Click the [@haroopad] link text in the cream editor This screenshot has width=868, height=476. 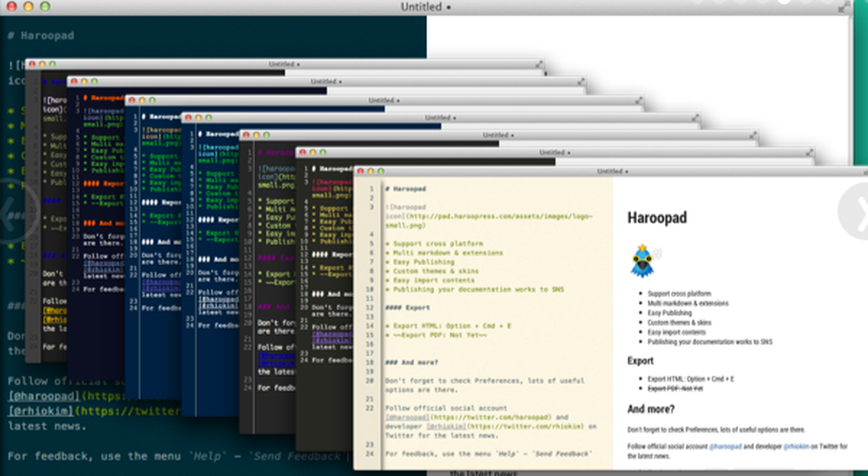point(407,417)
